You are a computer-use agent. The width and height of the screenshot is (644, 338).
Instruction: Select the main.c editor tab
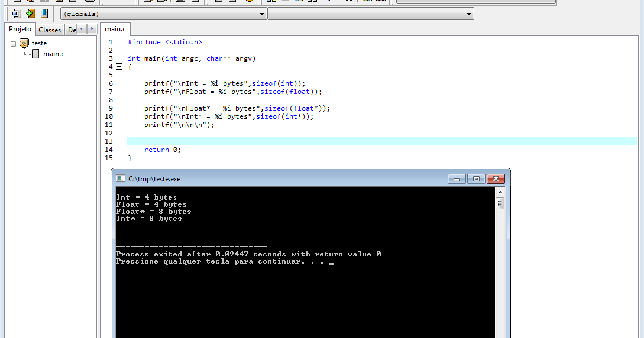pyautogui.click(x=115, y=29)
